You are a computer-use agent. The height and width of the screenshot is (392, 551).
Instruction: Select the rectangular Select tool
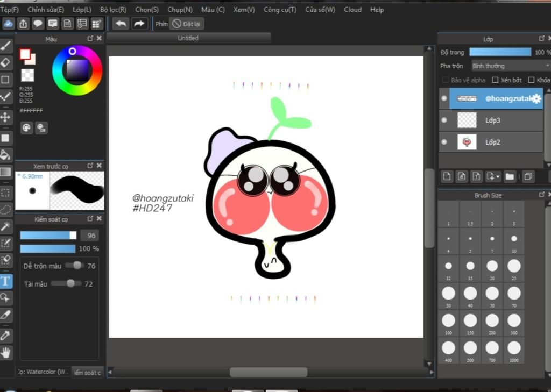pos(6,193)
